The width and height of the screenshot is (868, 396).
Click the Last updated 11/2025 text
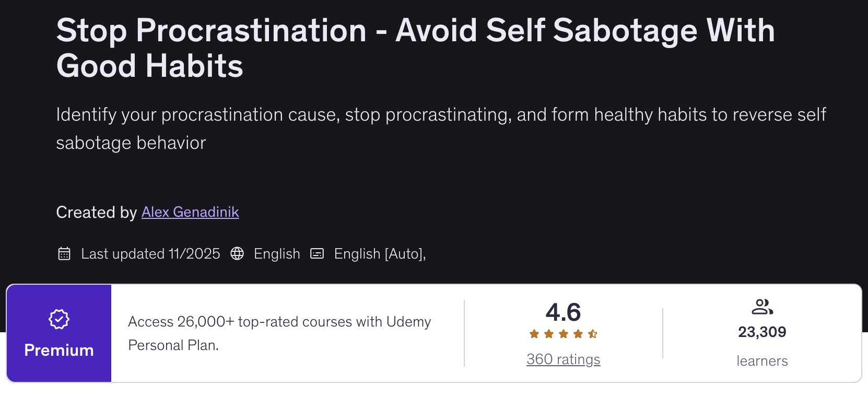click(150, 254)
